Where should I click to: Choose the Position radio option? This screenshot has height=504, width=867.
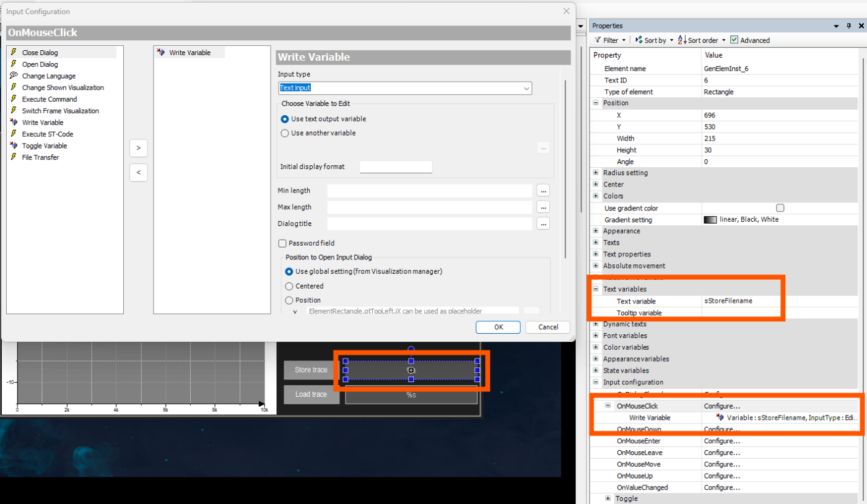(289, 300)
